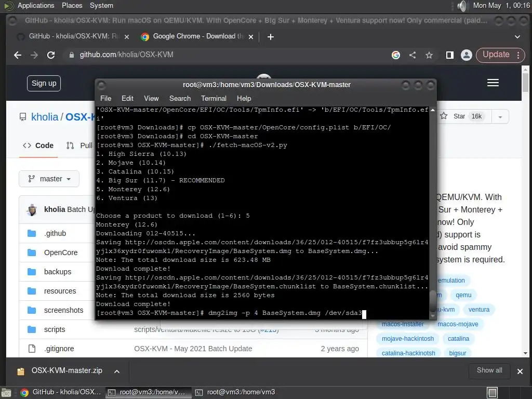Open the terminal Edit menu
Screen dimensions: 532x399
point(127,98)
